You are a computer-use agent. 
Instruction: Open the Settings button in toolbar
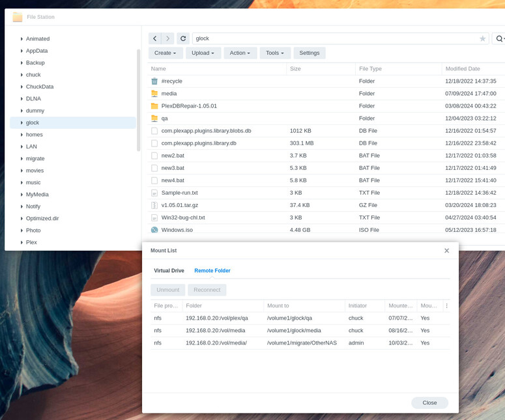[x=310, y=53]
